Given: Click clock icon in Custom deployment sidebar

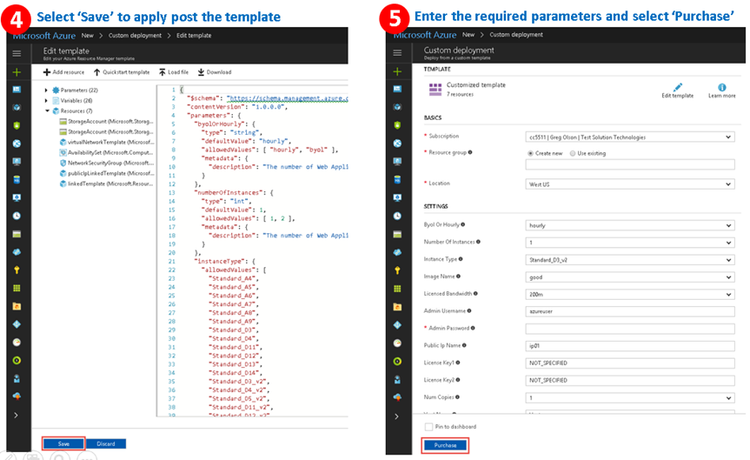Looking at the screenshot, I should coord(397,216).
